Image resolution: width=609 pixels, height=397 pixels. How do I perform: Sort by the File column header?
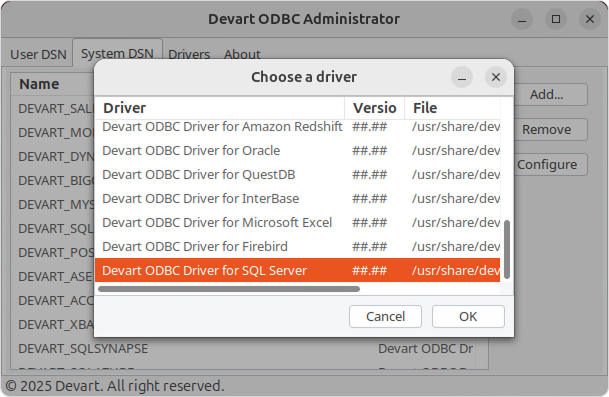pyautogui.click(x=452, y=108)
